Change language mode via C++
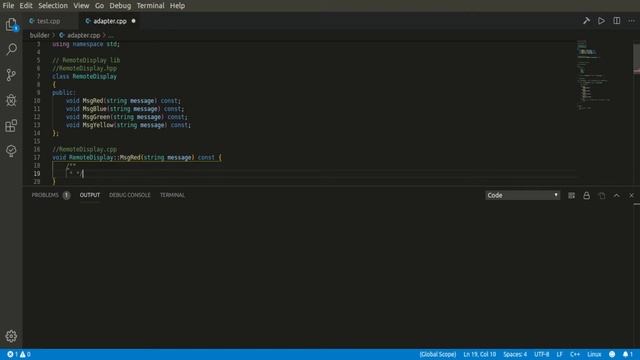 (575, 354)
